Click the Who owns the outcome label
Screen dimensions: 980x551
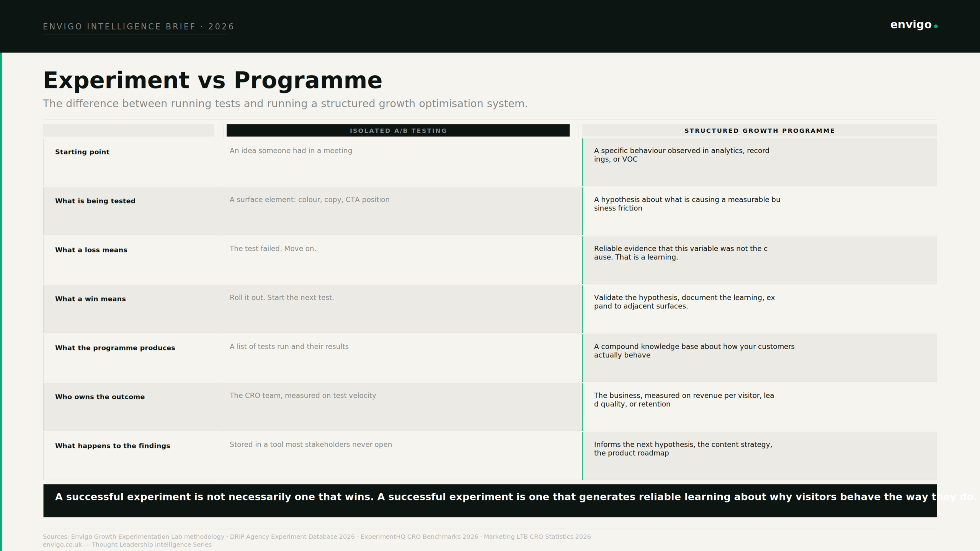click(100, 397)
